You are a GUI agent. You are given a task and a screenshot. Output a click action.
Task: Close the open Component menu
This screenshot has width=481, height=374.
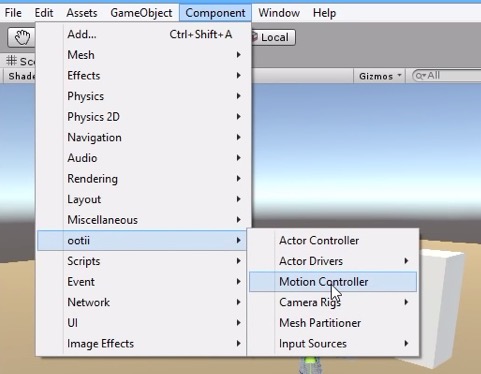(215, 13)
